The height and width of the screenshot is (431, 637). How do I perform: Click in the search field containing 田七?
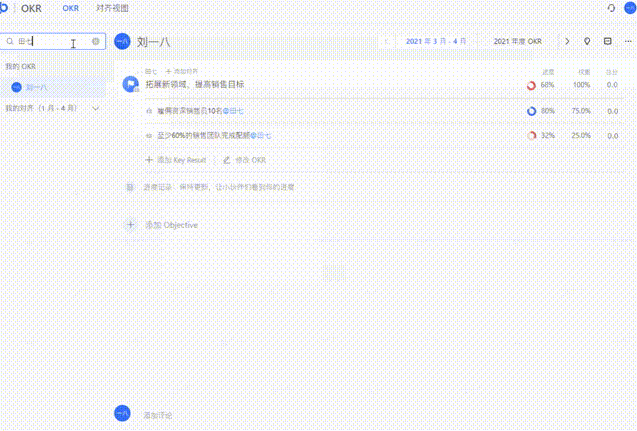[53, 41]
